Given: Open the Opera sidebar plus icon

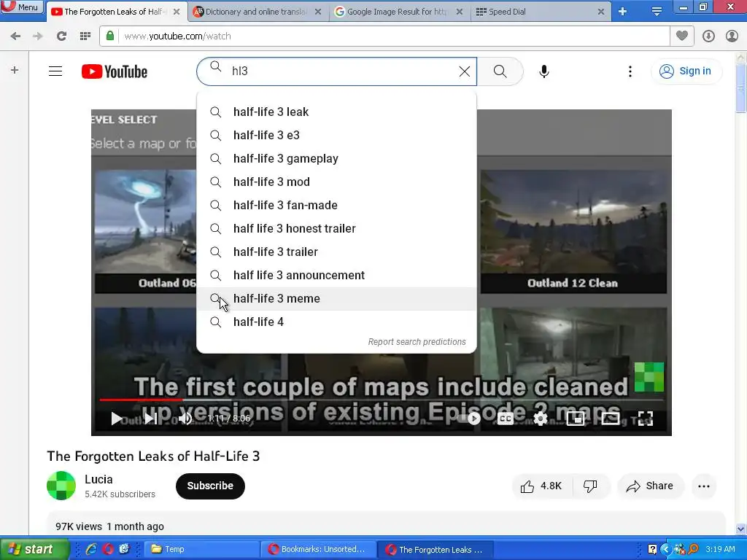Looking at the screenshot, I should pos(15,70).
